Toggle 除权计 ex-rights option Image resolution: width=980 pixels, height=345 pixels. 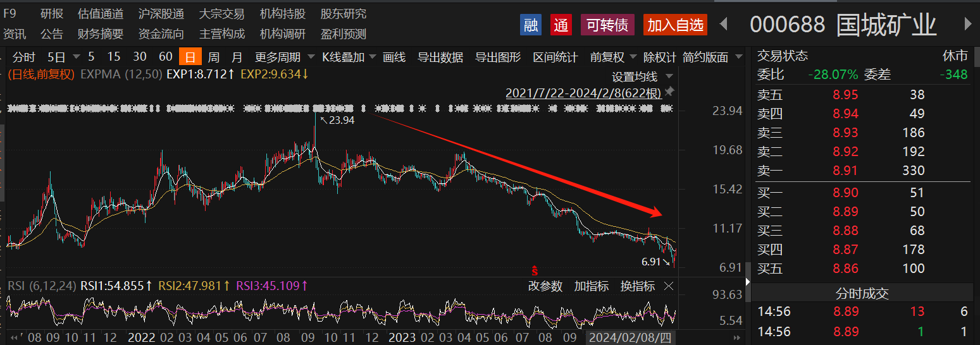click(660, 57)
